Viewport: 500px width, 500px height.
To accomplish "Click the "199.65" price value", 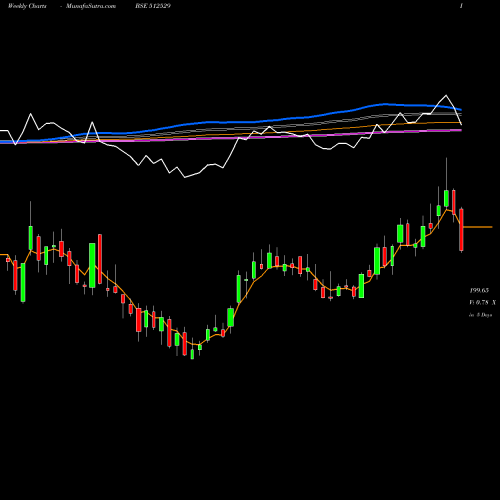I will point(479,290).
